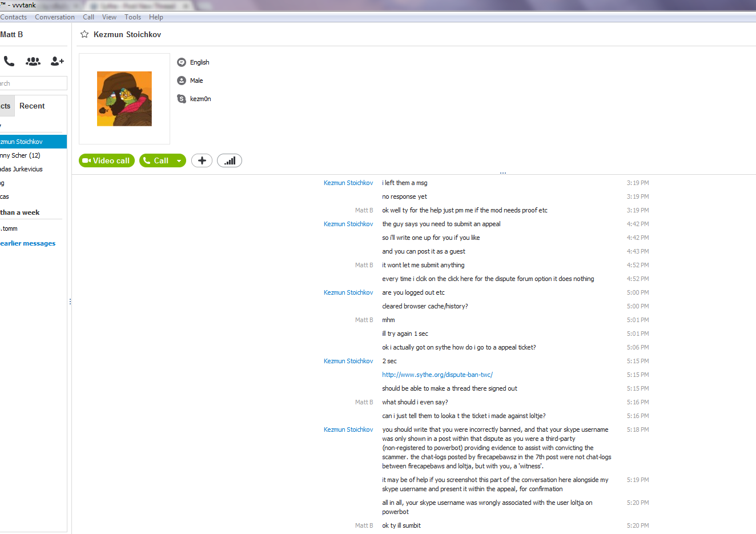756x534 pixels.
Task: Click the earlier messages link in the sidebar
Action: (x=28, y=243)
